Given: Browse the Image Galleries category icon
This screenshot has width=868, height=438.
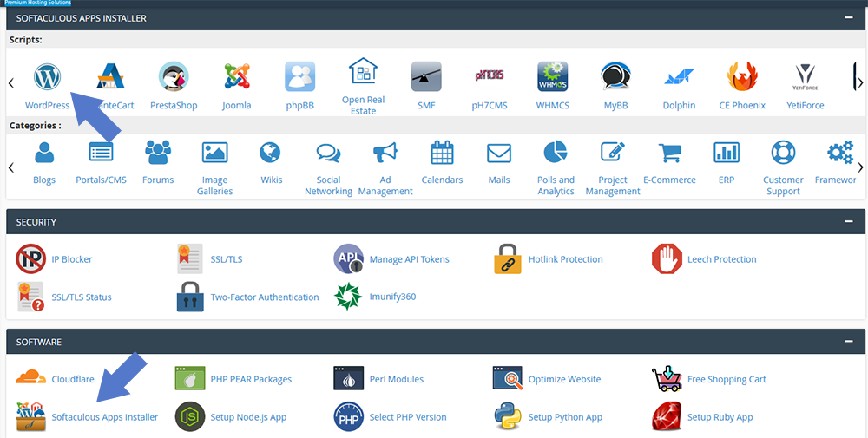Looking at the screenshot, I should (214, 152).
